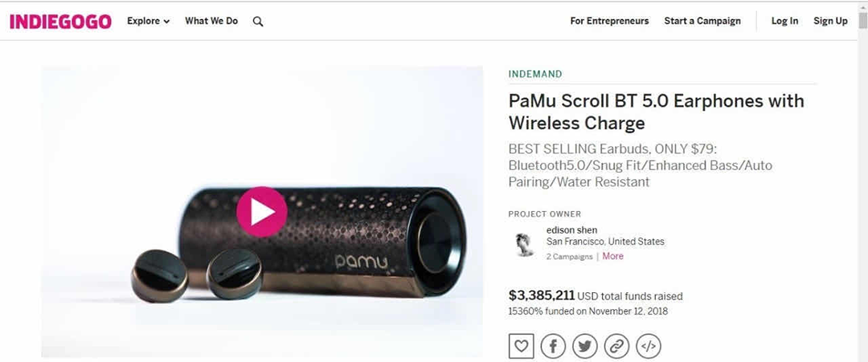The width and height of the screenshot is (868, 362).
Task: Click edison shen's profile avatar
Action: coord(524,244)
